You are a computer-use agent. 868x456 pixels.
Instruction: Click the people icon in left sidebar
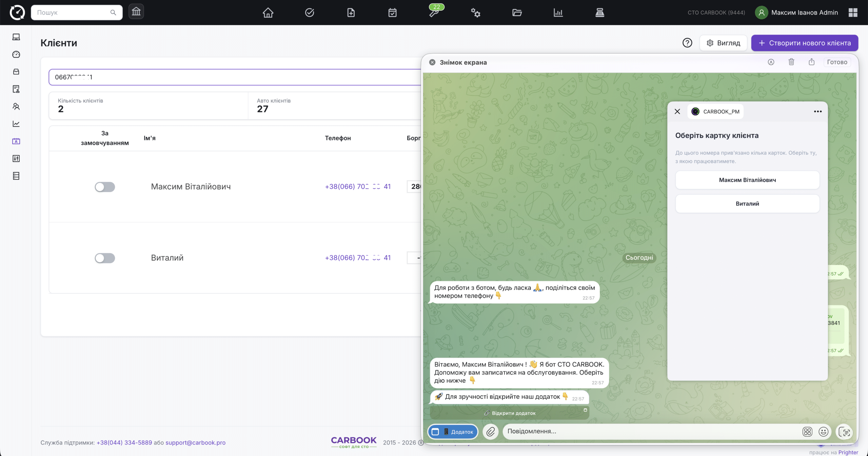(16, 107)
